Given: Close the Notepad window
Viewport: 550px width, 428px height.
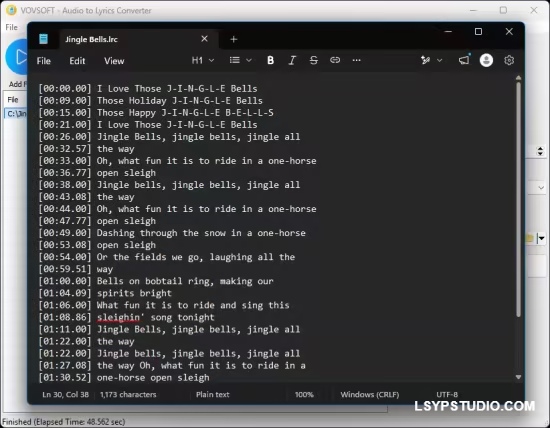Looking at the screenshot, I should pyautogui.click(x=509, y=32).
